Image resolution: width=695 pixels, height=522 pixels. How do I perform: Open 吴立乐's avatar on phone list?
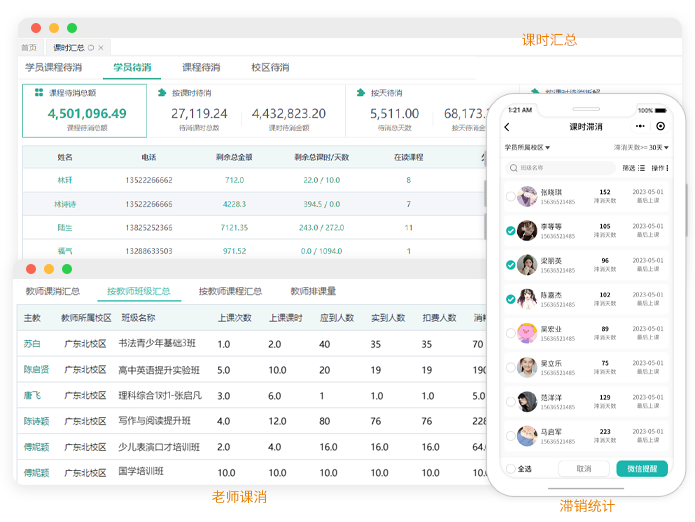pyautogui.click(x=527, y=367)
